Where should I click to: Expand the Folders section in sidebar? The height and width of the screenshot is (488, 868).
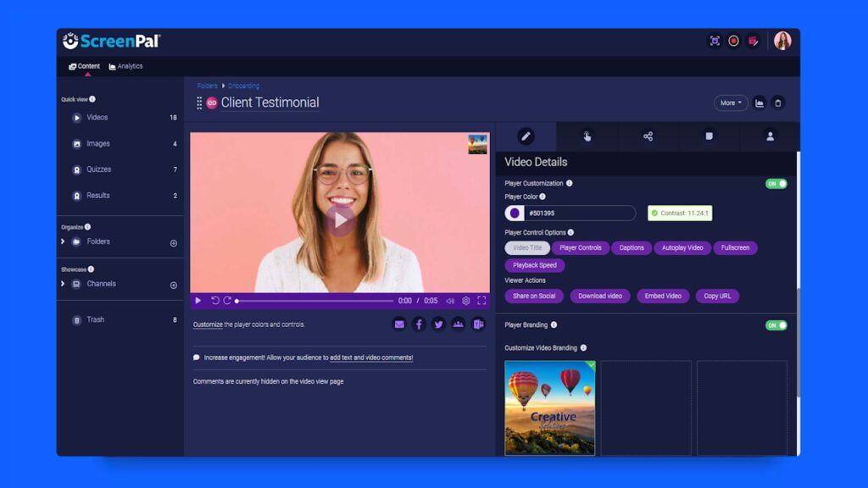(x=63, y=241)
